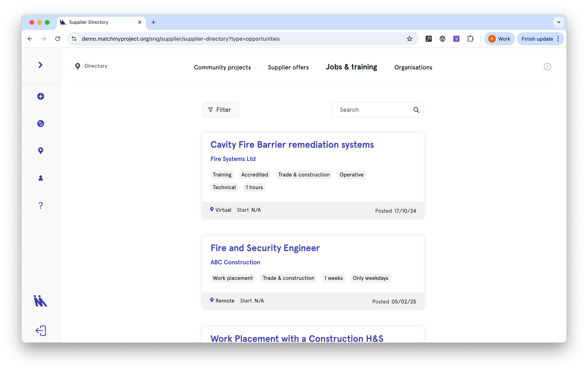Click the Match My Project logo in sidebar
The width and height of the screenshot is (588, 371).
click(x=40, y=301)
